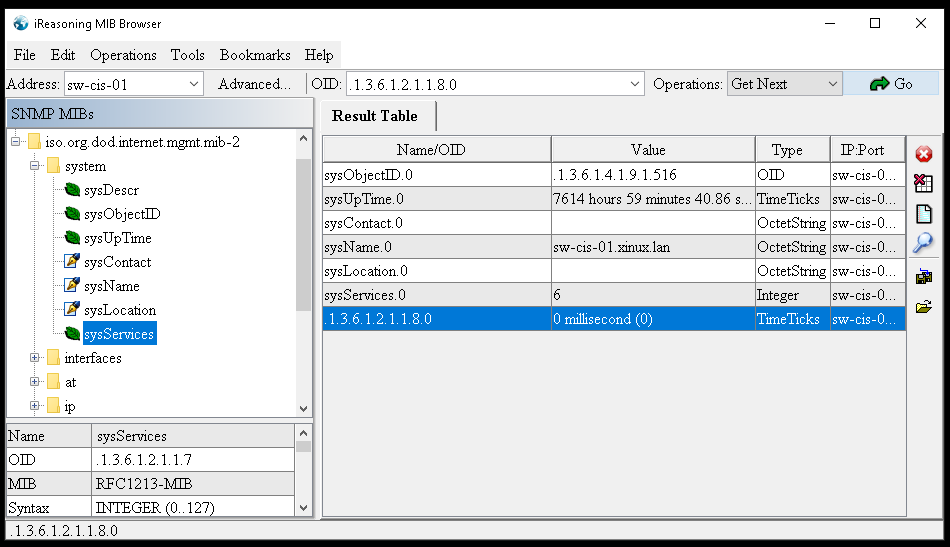Click the open folder icon in side toolbar
The height and width of the screenshot is (547, 950).
point(923,306)
